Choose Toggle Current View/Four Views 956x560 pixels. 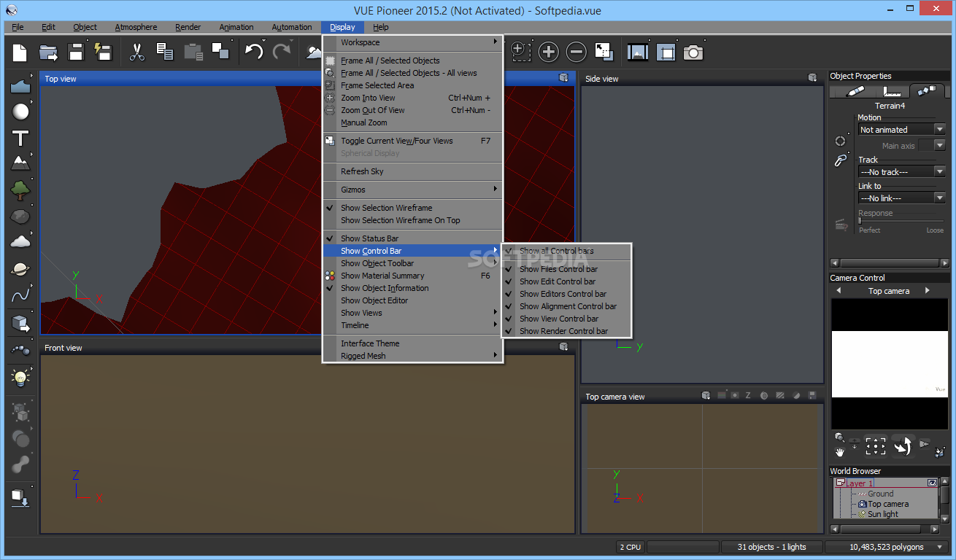pyautogui.click(x=412, y=141)
